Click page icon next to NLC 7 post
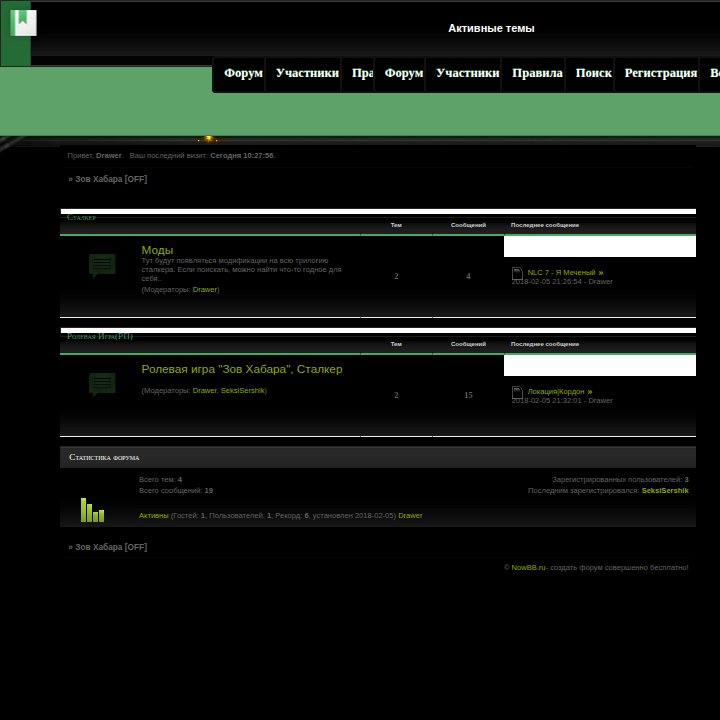 [518, 273]
